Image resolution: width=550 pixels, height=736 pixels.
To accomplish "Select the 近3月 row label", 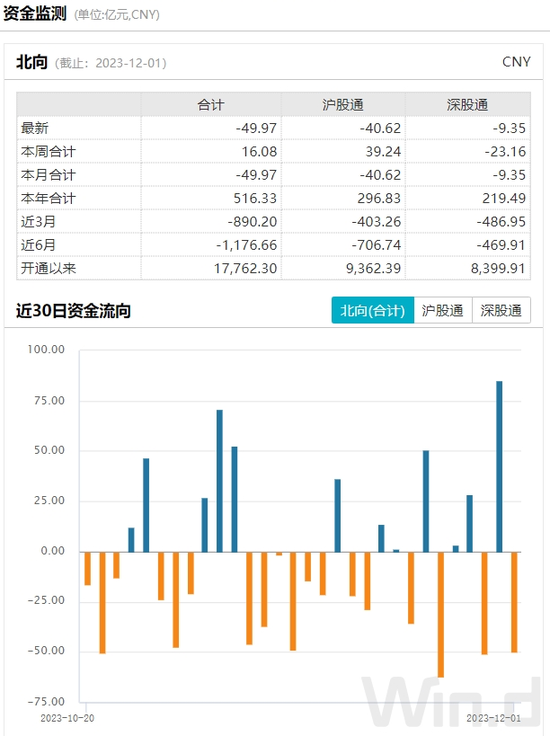I will click(x=38, y=222).
